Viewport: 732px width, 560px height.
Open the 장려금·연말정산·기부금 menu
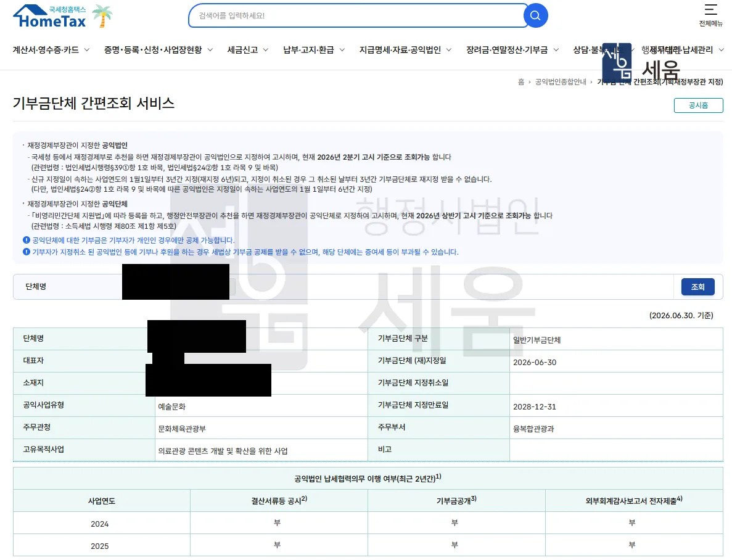coord(507,50)
